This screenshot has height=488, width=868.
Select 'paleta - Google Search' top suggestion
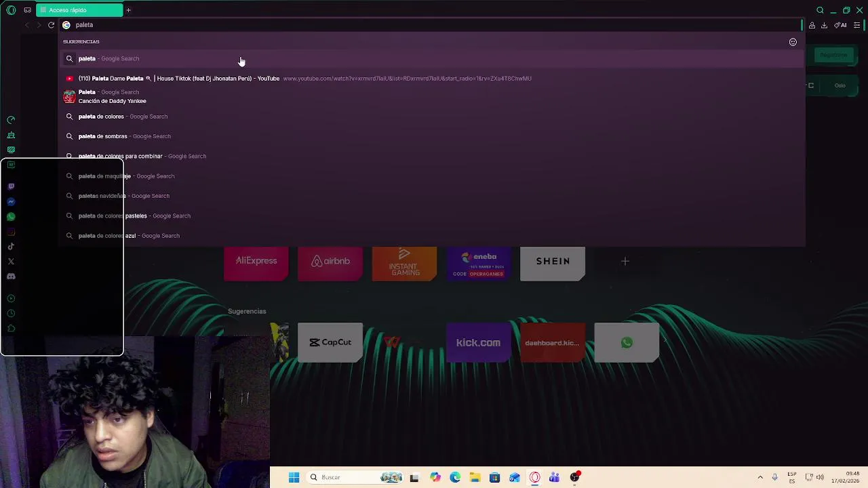(432, 59)
